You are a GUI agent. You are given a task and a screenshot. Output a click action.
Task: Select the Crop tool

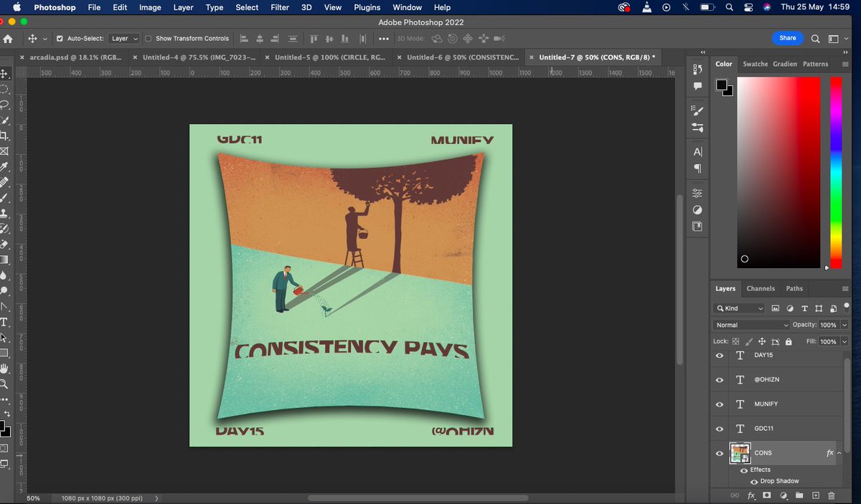tap(4, 135)
